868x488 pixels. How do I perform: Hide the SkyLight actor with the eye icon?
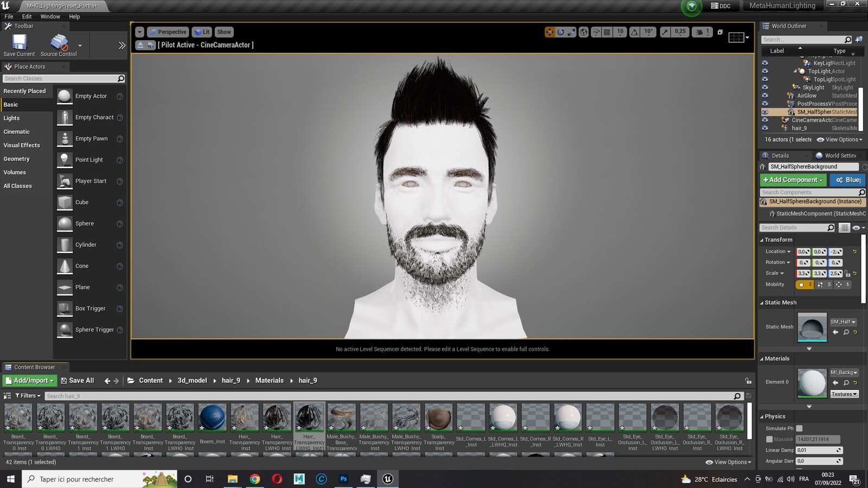click(765, 87)
